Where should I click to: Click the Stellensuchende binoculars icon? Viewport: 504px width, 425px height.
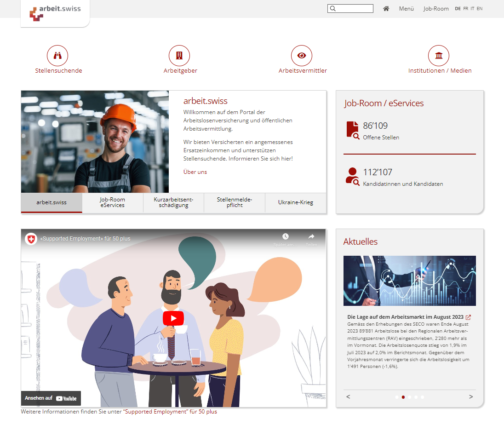(x=57, y=56)
